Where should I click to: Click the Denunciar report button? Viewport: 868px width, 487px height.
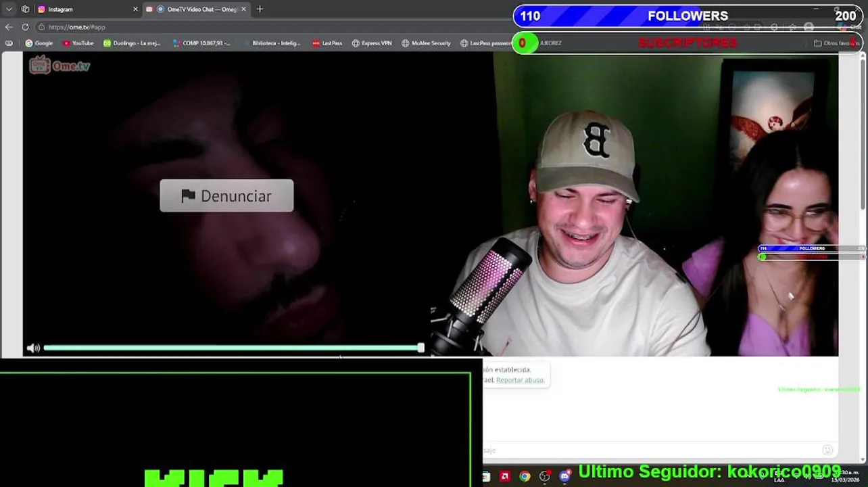226,195
